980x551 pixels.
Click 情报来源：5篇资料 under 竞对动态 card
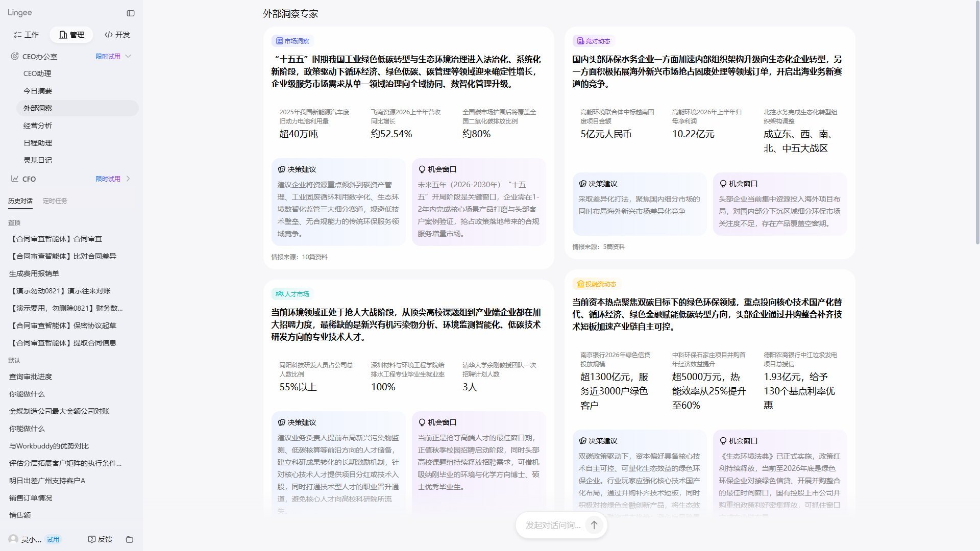coord(598,247)
